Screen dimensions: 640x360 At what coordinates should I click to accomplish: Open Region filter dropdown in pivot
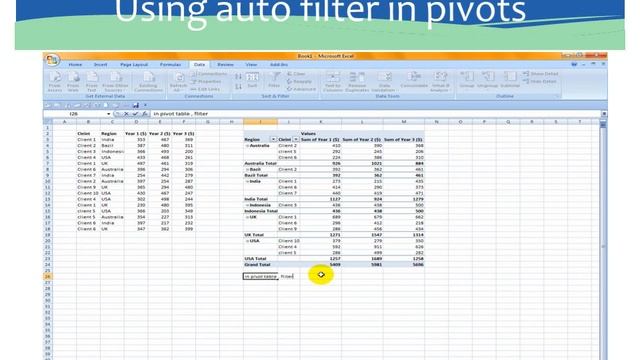coord(273,140)
